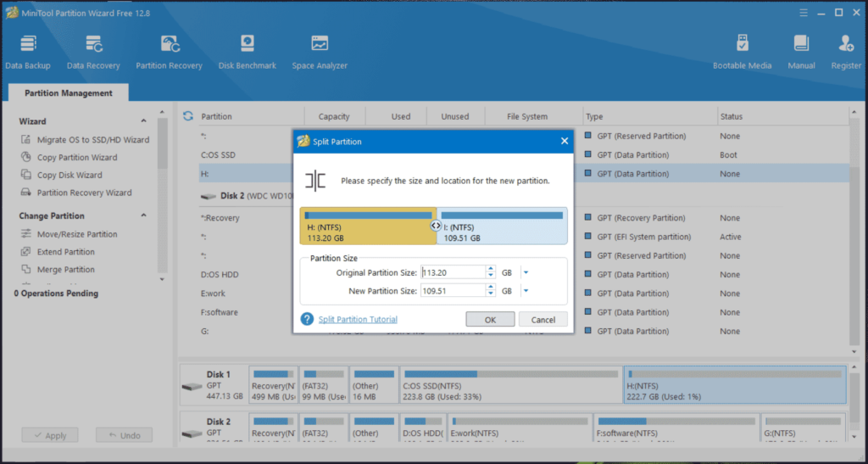Select the E:work partition row
This screenshot has height=464, width=868.
point(523,293)
